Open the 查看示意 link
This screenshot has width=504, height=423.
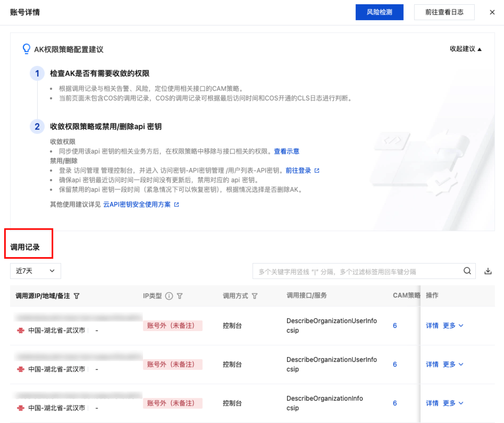[287, 151]
